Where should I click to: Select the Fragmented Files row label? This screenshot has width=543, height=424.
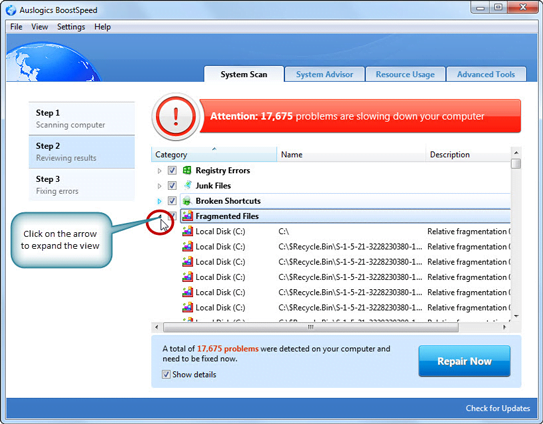(x=227, y=216)
